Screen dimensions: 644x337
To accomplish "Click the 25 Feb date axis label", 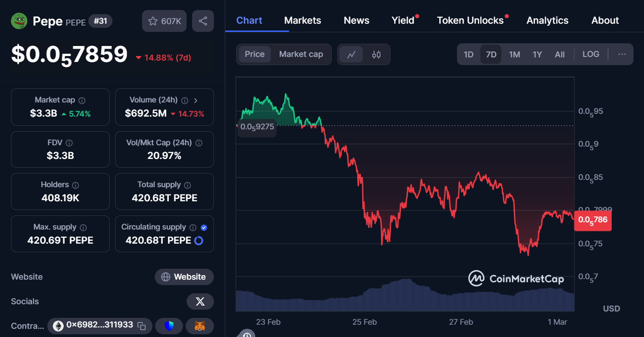I will click(x=365, y=322).
